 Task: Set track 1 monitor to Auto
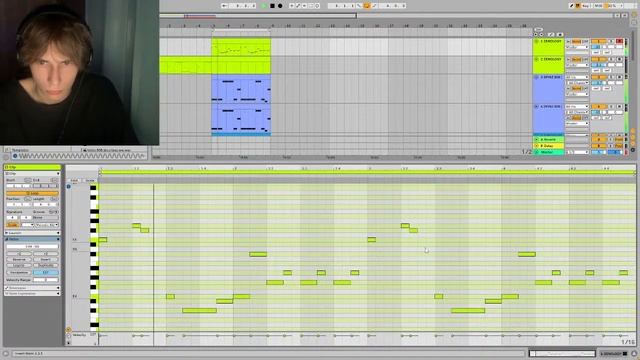[x=576, y=42]
